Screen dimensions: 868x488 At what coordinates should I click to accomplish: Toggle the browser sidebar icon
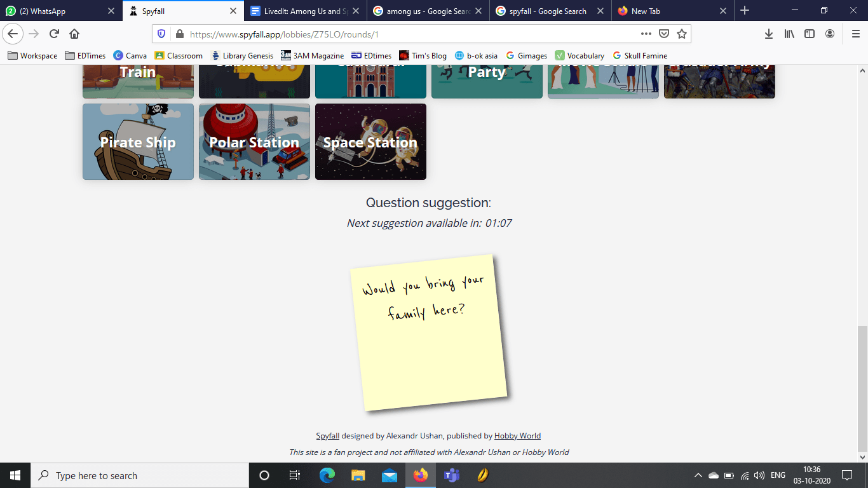click(810, 34)
